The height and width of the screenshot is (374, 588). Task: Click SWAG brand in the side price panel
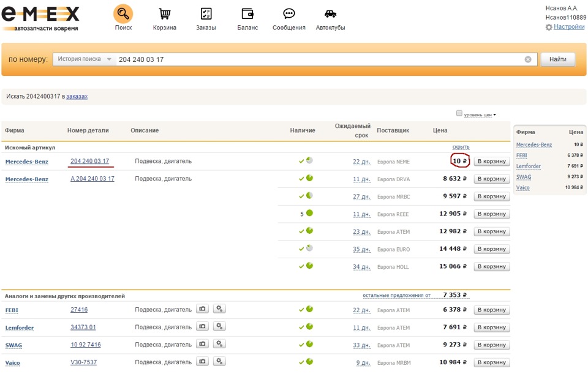click(x=524, y=177)
